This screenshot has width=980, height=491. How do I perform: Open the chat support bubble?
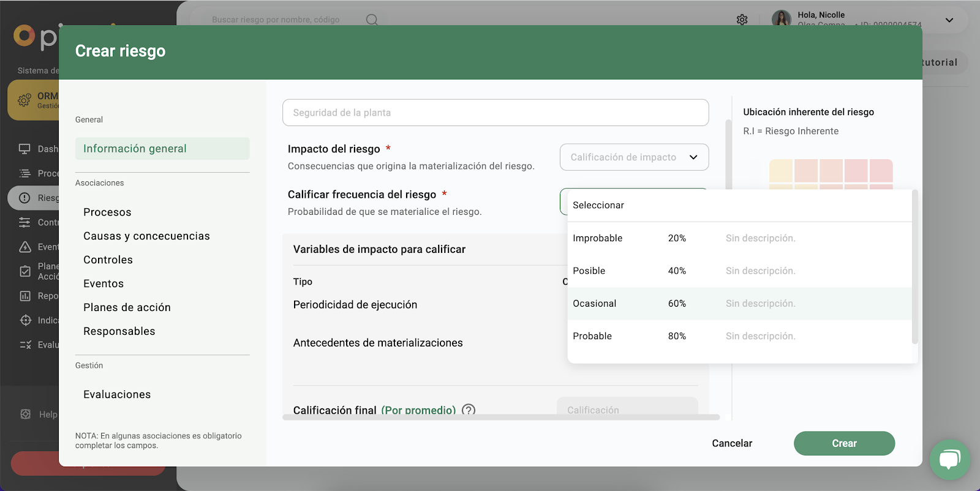tap(949, 459)
